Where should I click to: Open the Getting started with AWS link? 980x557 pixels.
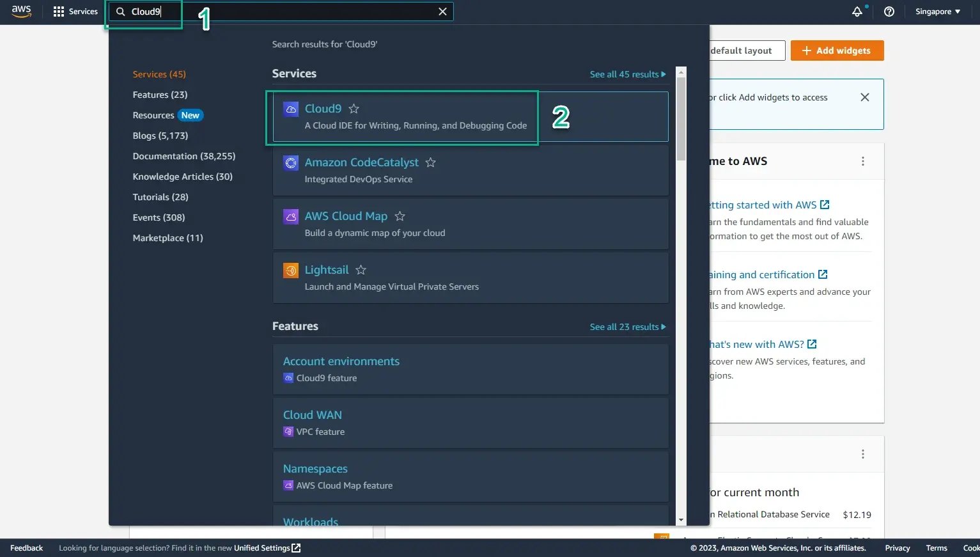click(x=767, y=205)
